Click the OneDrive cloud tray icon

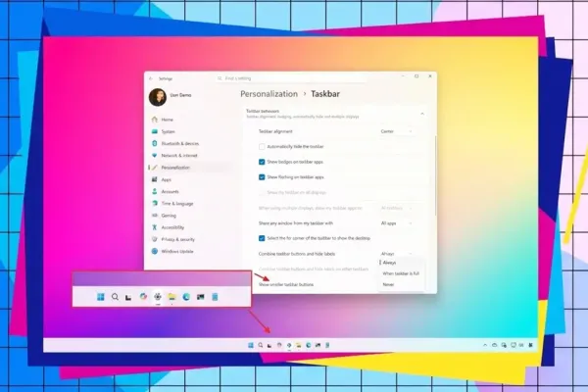(494, 345)
